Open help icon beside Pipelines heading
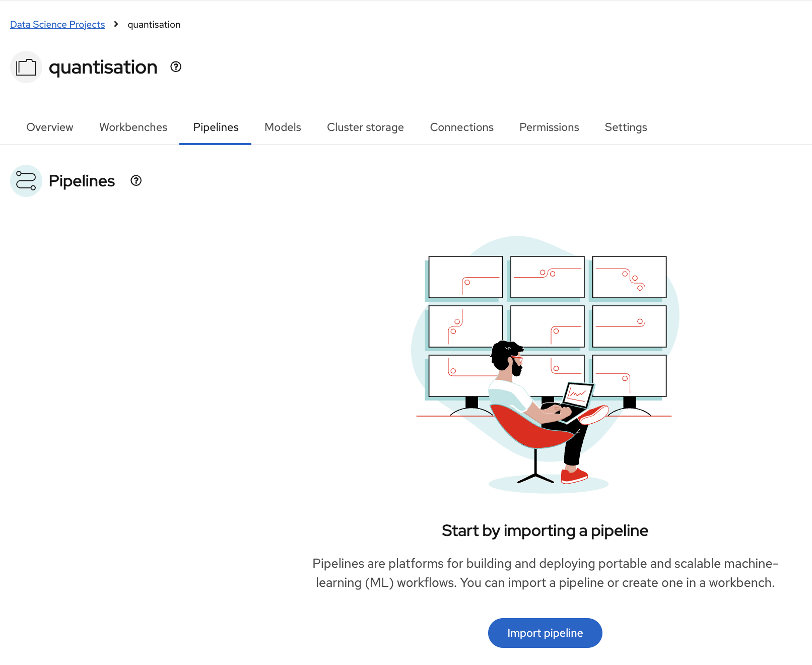 pos(136,180)
